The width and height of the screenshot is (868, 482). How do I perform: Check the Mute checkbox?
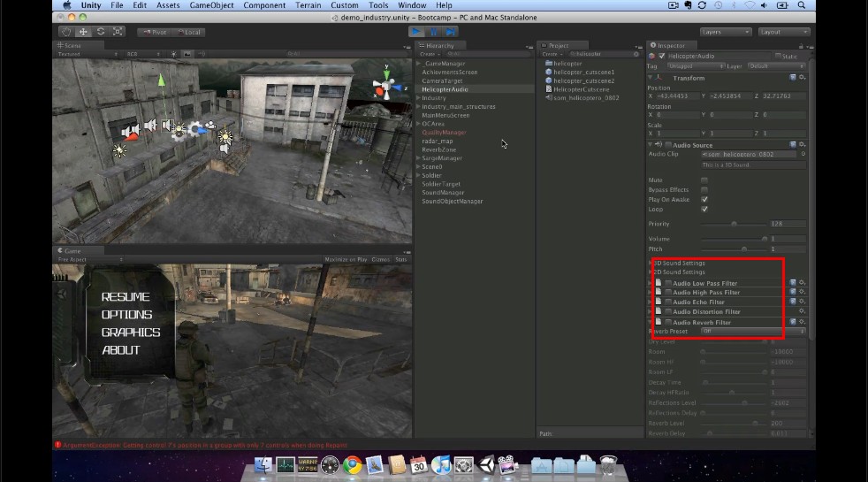point(704,180)
